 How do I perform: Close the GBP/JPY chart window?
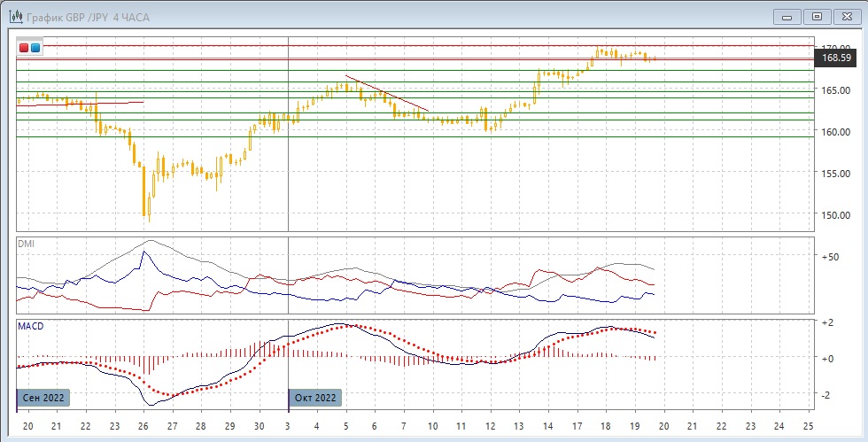846,16
